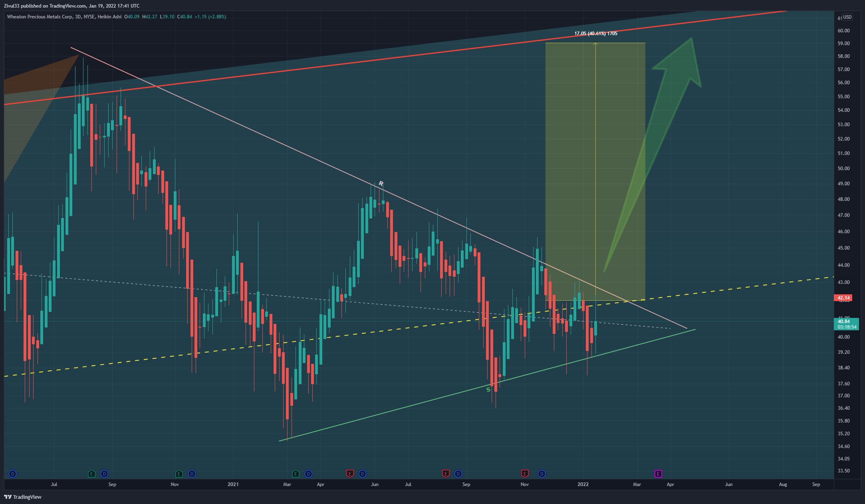865x504 pixels.
Task: Select the 17.05 (40.61%) measurement label
Action: coord(595,34)
